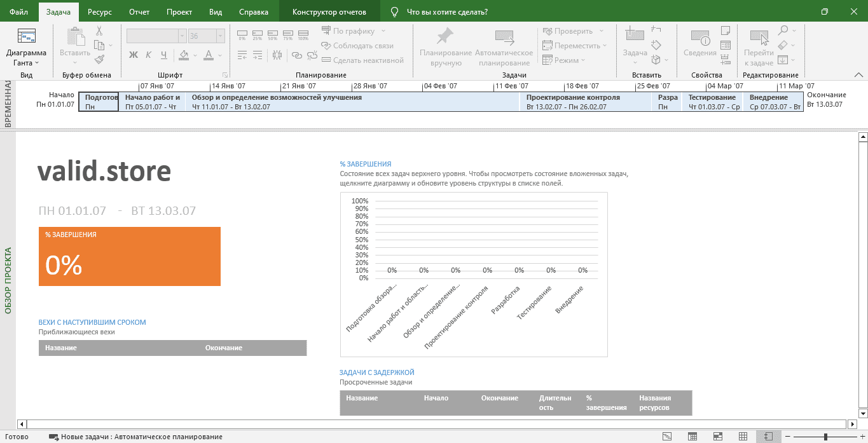This screenshot has height=443, width=868.
Task: Click the Cut scissors icon
Action: click(99, 31)
